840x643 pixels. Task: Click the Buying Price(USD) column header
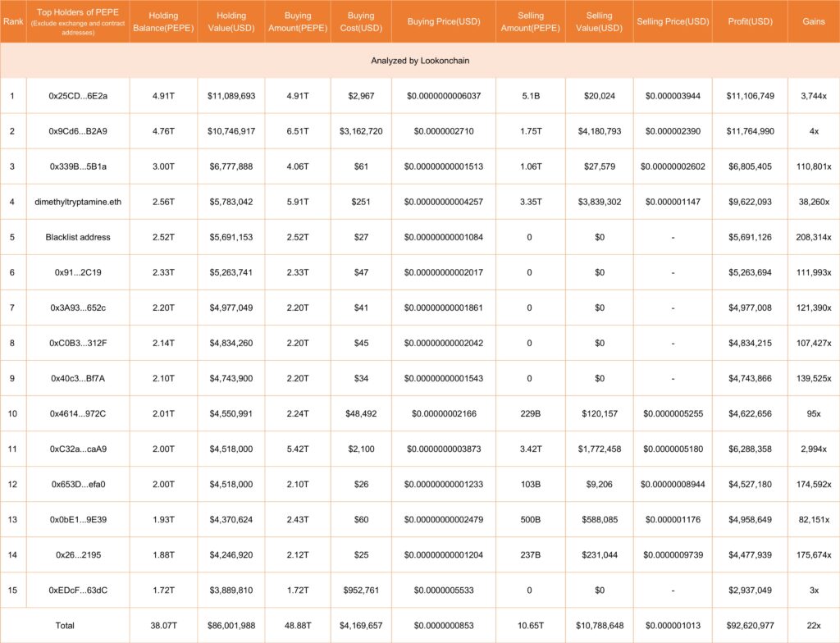[444, 21]
